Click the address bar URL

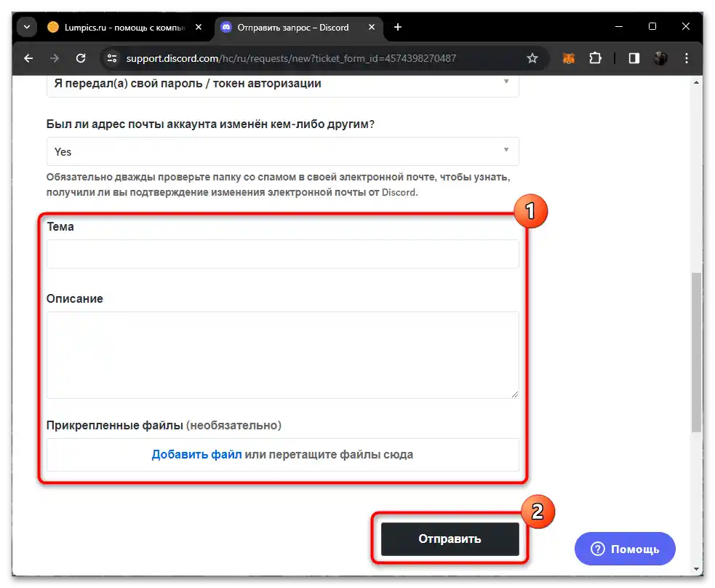(x=291, y=58)
